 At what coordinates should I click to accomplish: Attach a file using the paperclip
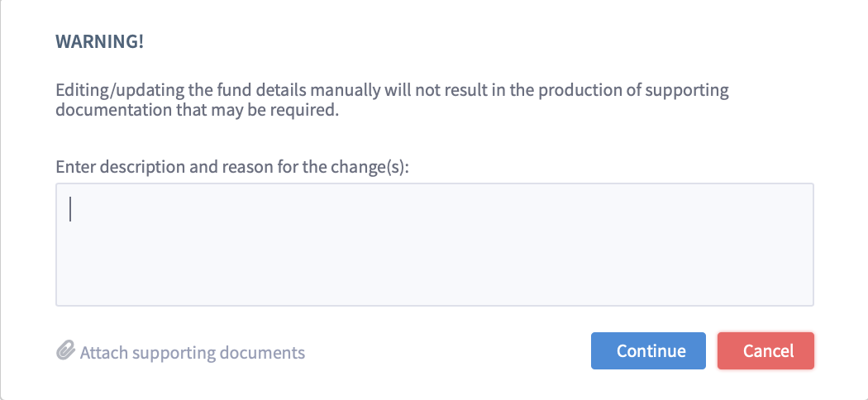[x=65, y=350]
